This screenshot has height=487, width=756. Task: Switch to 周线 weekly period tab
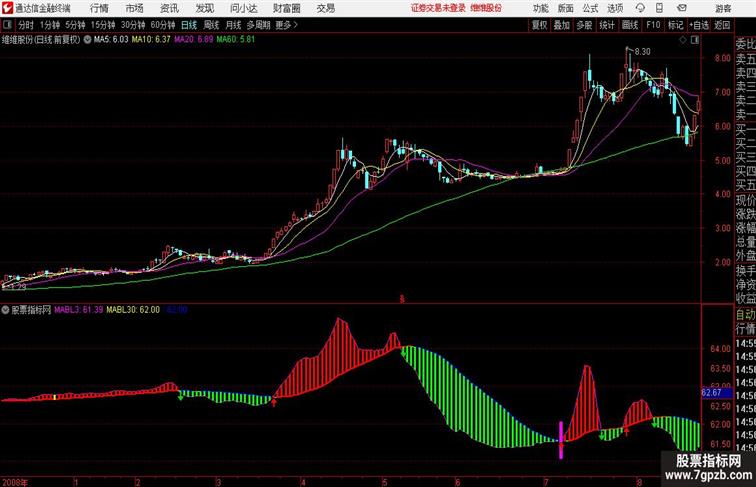point(211,25)
